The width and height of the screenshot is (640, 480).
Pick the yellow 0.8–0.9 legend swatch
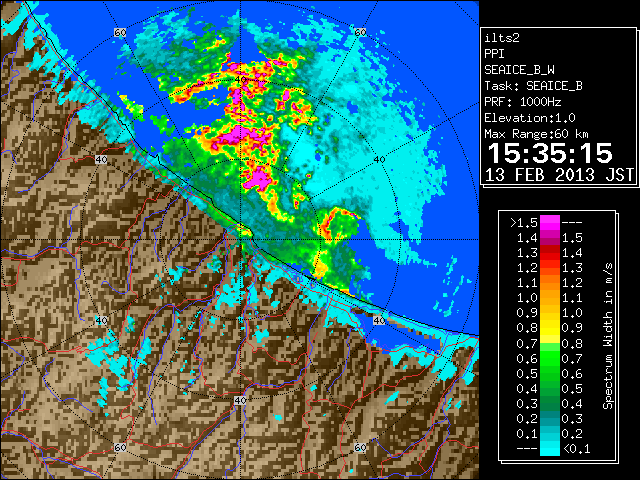click(x=549, y=328)
